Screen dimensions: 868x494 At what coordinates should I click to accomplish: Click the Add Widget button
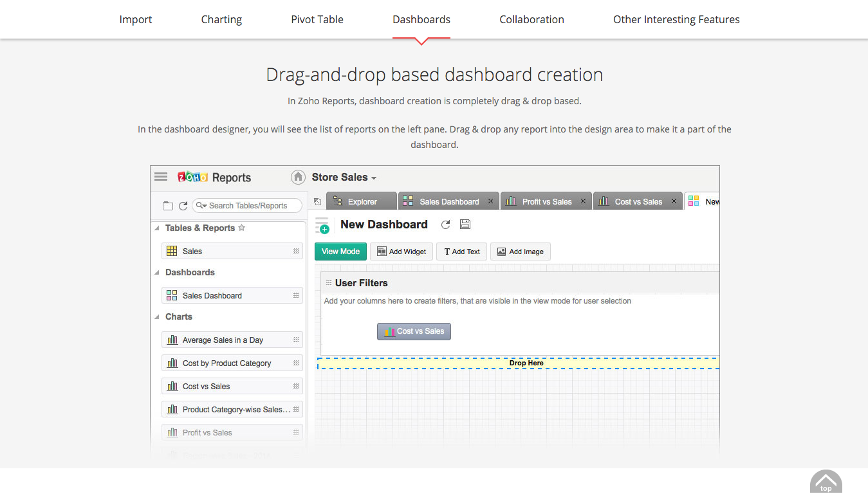(402, 252)
